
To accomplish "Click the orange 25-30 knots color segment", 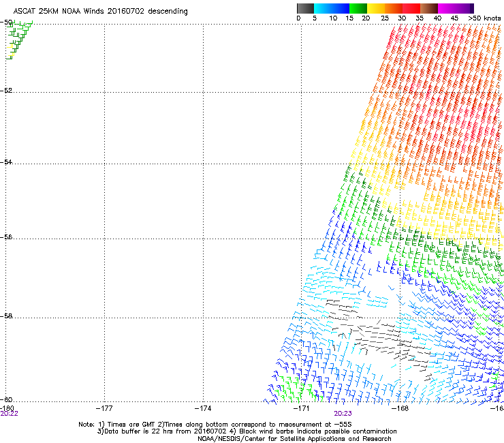I will click(394, 8).
